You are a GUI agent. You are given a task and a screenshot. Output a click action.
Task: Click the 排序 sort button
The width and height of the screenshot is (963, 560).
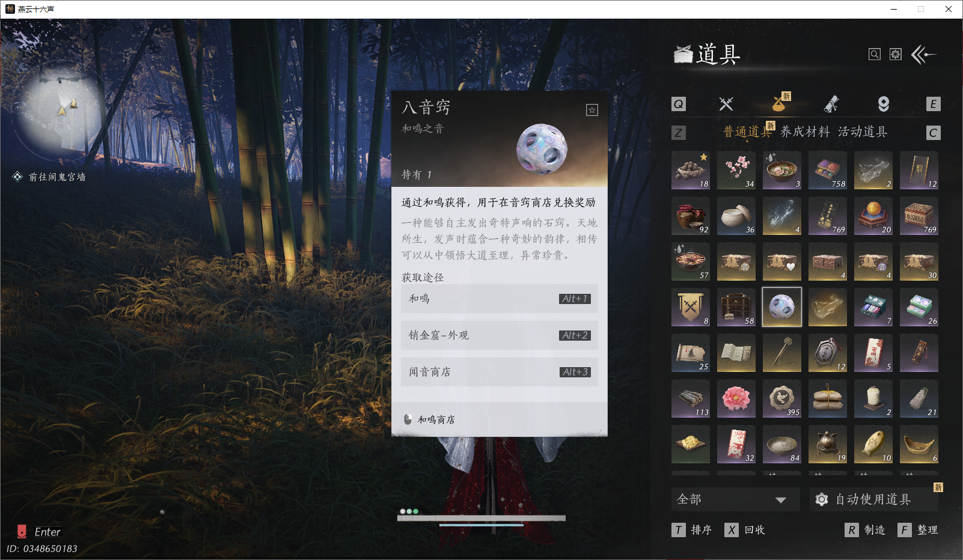[692, 530]
